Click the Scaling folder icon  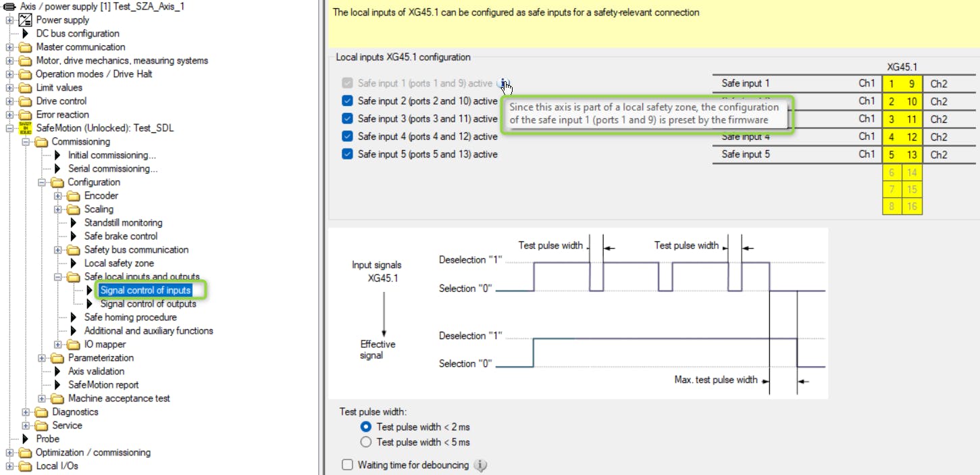point(74,209)
